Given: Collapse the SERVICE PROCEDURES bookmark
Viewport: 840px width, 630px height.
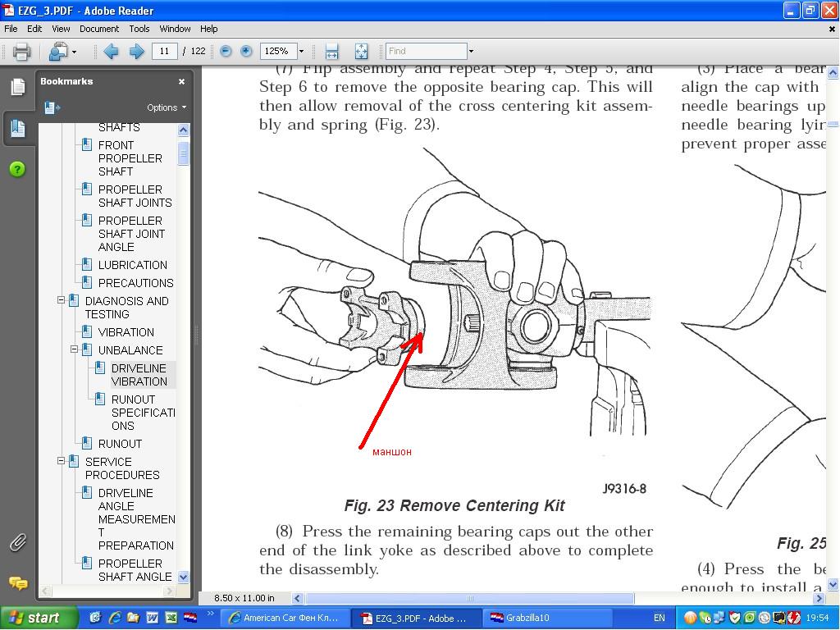Looking at the screenshot, I should coord(61,462).
